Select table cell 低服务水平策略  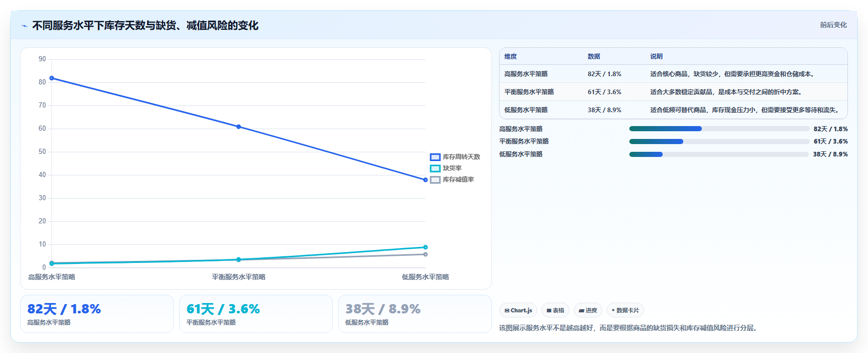point(526,110)
